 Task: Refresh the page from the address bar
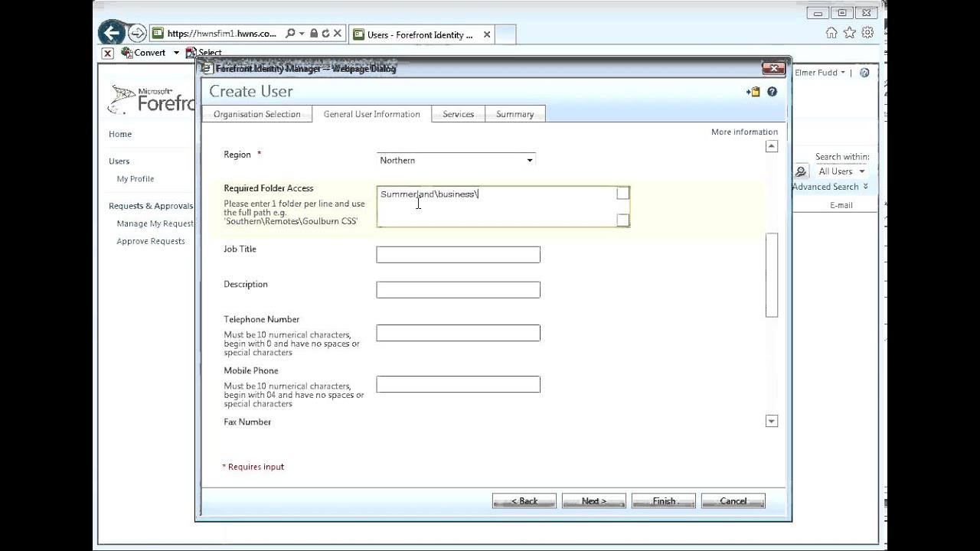pos(325,34)
